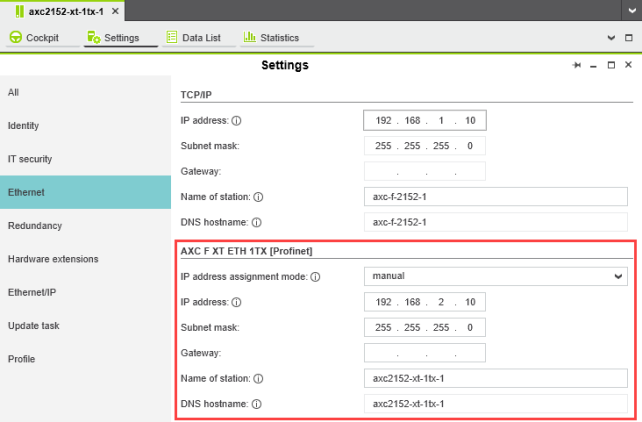This screenshot has height=422, width=642.
Task: Click the Profinet Name of station info icon
Action: tap(258, 379)
